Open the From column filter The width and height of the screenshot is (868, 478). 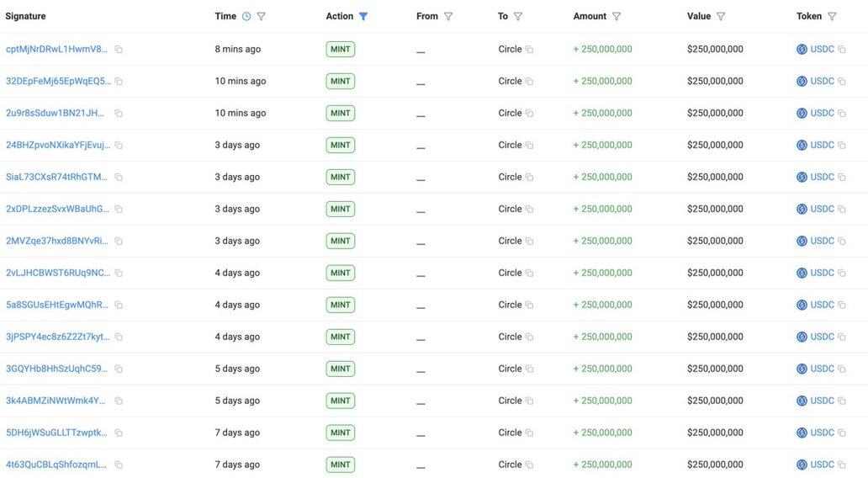[x=448, y=16]
